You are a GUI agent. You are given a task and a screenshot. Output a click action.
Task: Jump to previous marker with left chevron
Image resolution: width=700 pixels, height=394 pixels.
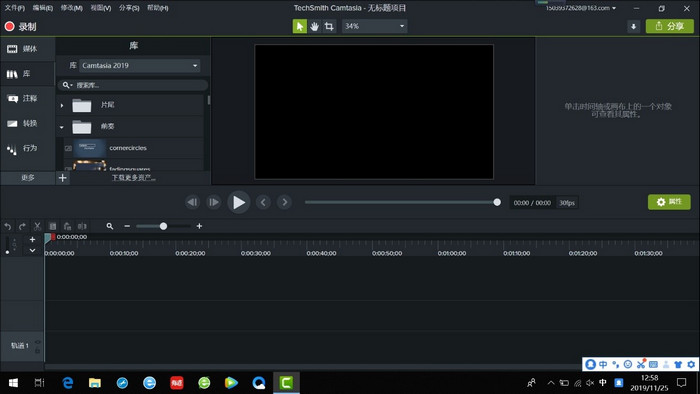pos(263,202)
